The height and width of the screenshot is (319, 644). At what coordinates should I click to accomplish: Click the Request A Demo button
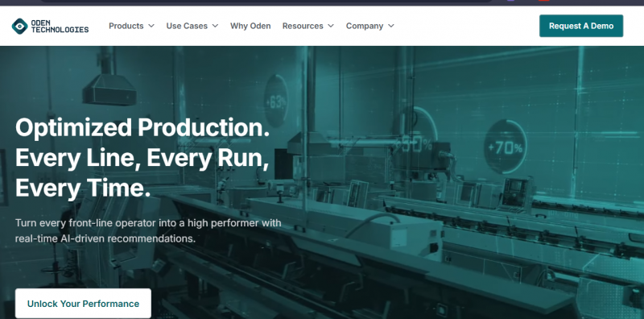581,26
